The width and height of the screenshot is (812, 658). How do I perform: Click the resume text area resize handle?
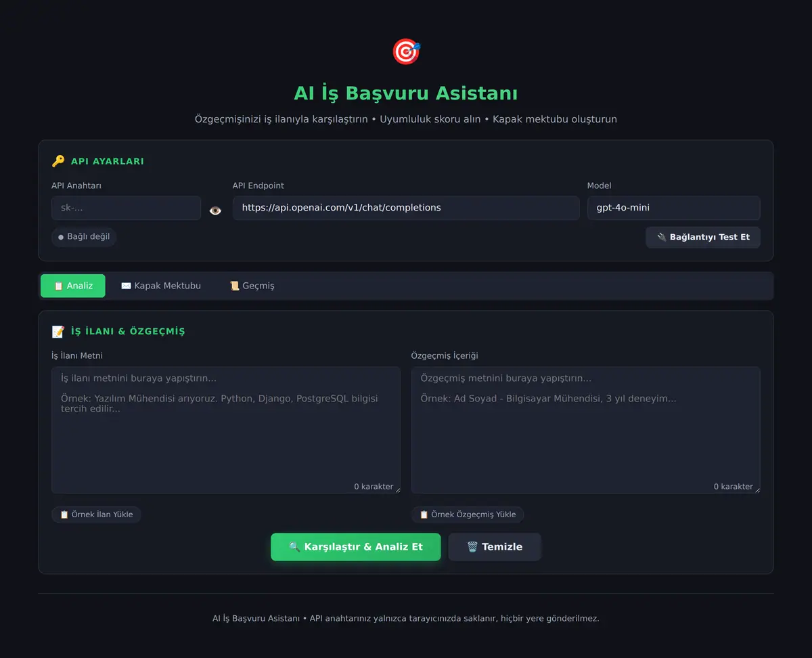(757, 490)
